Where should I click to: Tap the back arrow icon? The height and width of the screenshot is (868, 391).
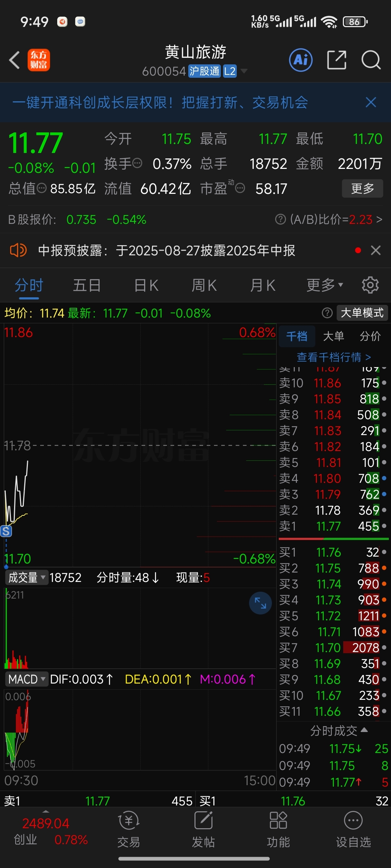(14, 60)
